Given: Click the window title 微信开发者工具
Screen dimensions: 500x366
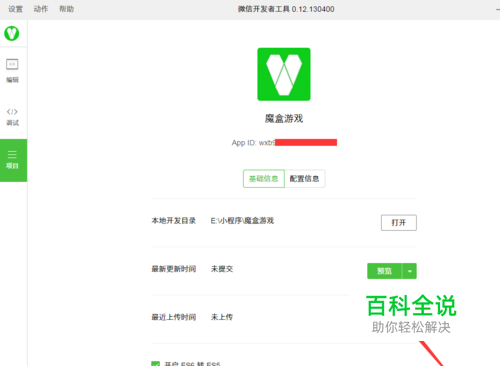Looking at the screenshot, I should click(263, 9).
